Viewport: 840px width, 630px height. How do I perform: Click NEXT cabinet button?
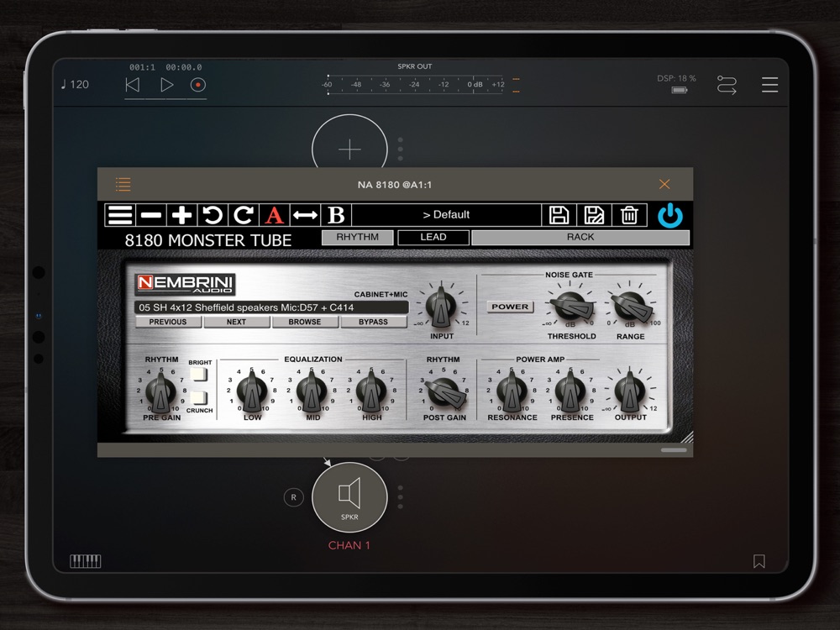click(236, 322)
